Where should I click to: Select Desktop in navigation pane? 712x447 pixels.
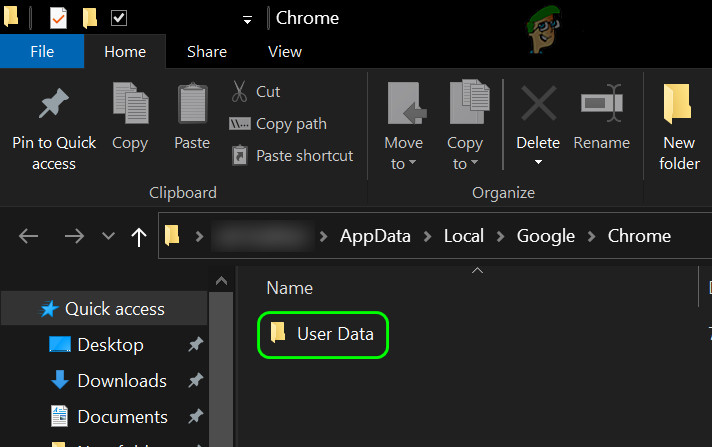click(x=110, y=345)
